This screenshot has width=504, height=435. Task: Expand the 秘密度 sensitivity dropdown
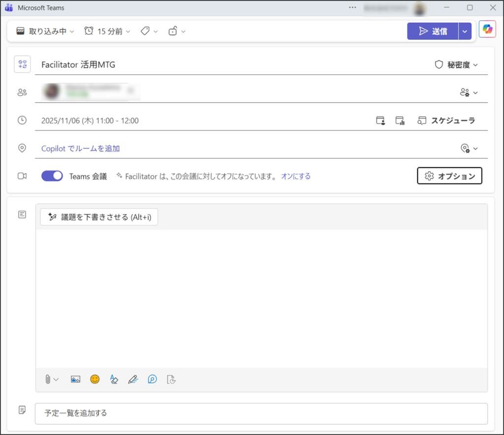pos(456,64)
